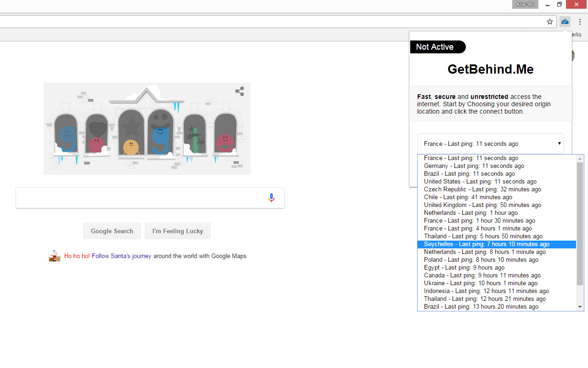Open the country selection combo box
The width and height of the screenshot is (588, 368).
491,144
